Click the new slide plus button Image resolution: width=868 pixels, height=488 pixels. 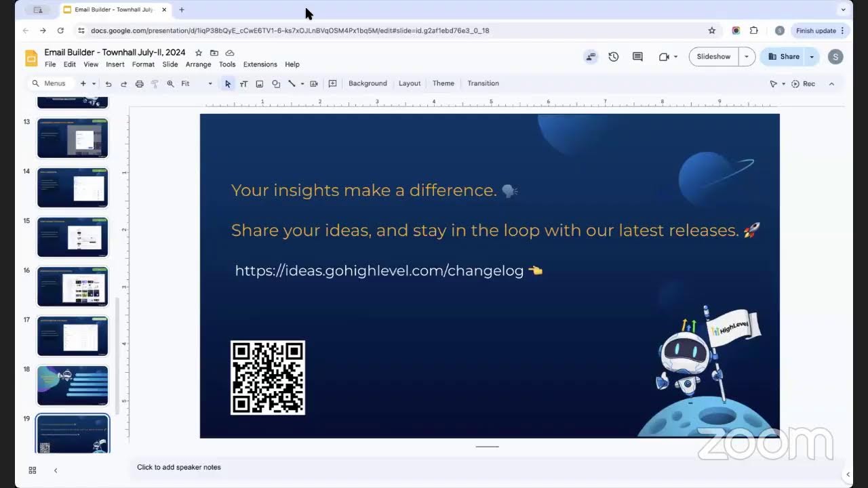83,84
